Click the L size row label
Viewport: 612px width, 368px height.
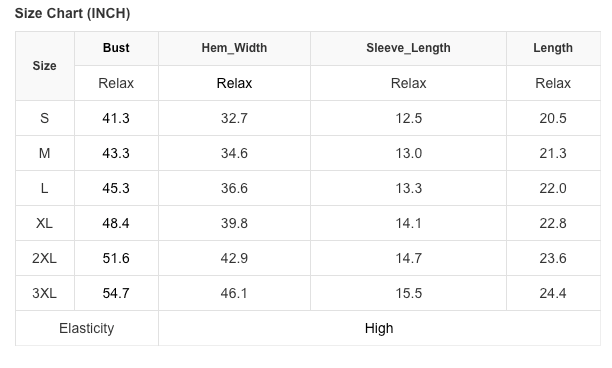pos(44,188)
